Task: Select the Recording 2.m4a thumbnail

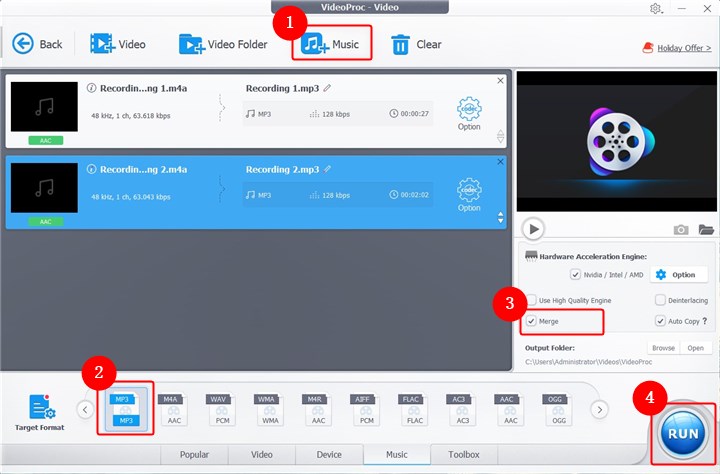Action: pyautogui.click(x=44, y=187)
